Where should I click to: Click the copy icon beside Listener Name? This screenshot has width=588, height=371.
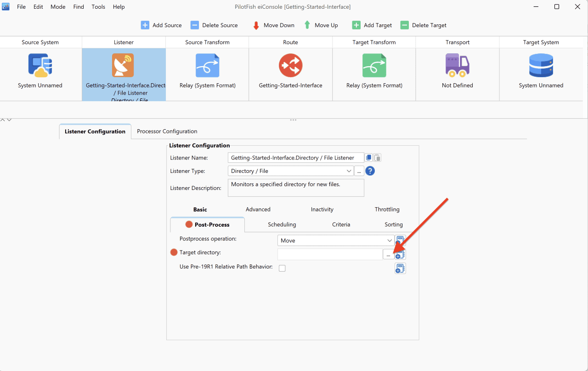coord(369,158)
